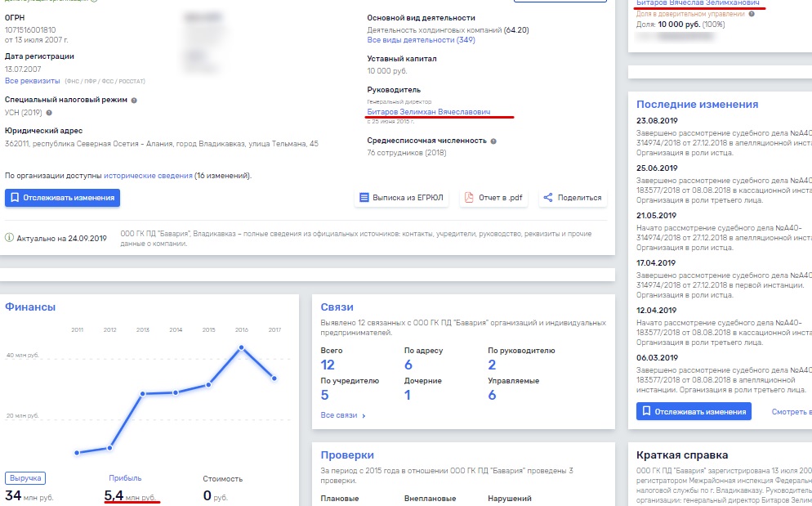This screenshot has width=812, height=506.
Task: Click revenue value 34 млн руб.
Action: [x=29, y=496]
